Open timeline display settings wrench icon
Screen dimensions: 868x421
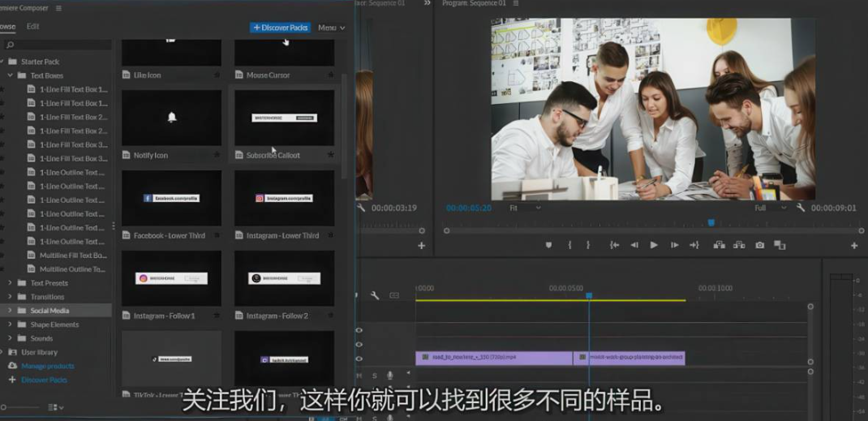click(x=375, y=296)
